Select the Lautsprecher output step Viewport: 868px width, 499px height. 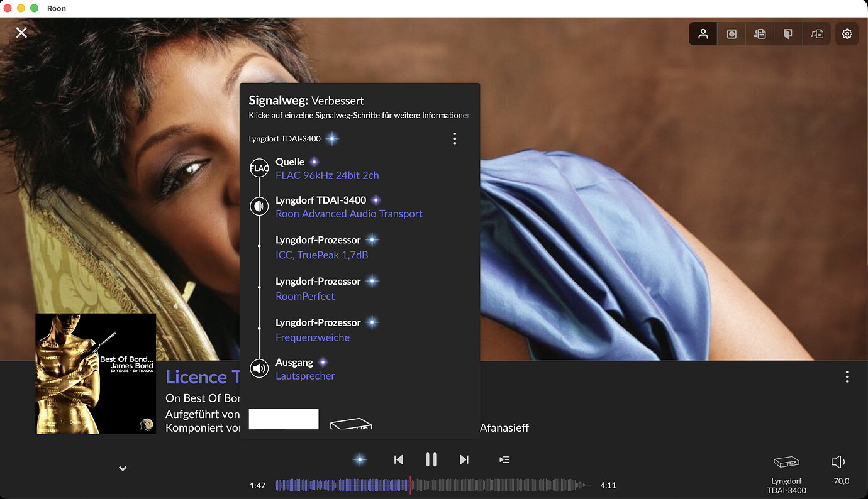(x=305, y=376)
